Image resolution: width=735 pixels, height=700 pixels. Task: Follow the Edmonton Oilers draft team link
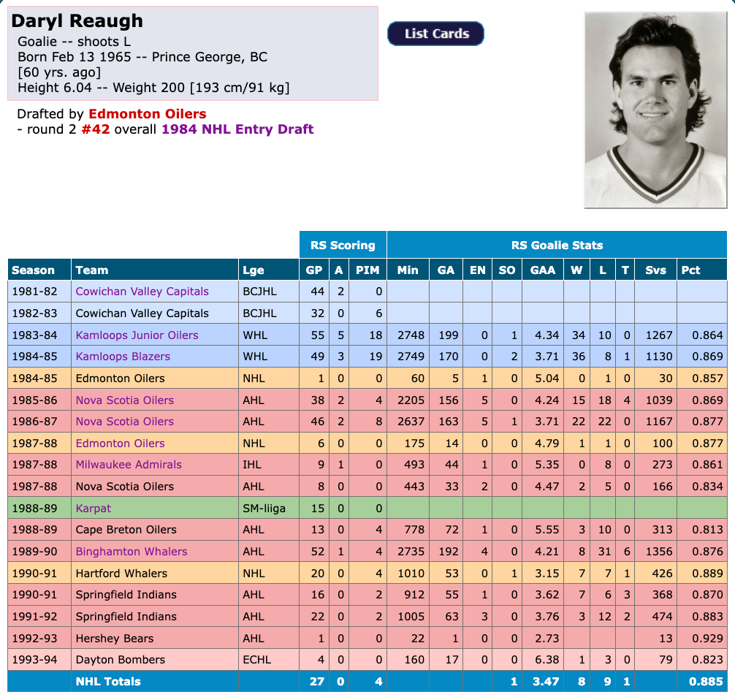tap(147, 114)
